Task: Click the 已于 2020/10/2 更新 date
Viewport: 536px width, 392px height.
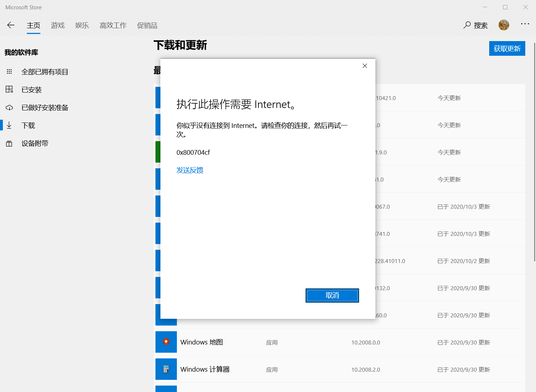Action: [x=463, y=261]
